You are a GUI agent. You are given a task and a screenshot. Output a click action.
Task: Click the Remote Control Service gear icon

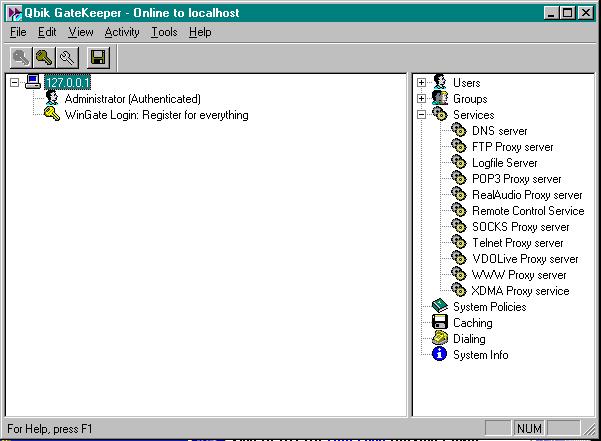[458, 210]
